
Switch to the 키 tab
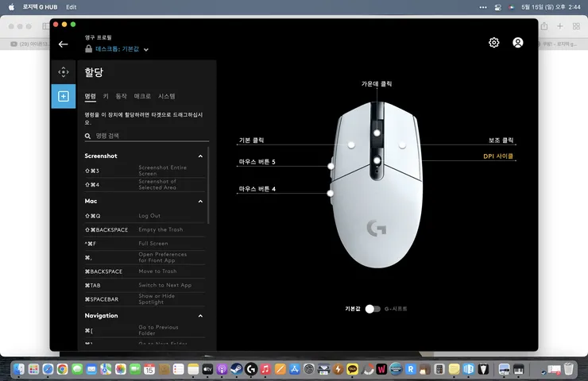(x=106, y=96)
